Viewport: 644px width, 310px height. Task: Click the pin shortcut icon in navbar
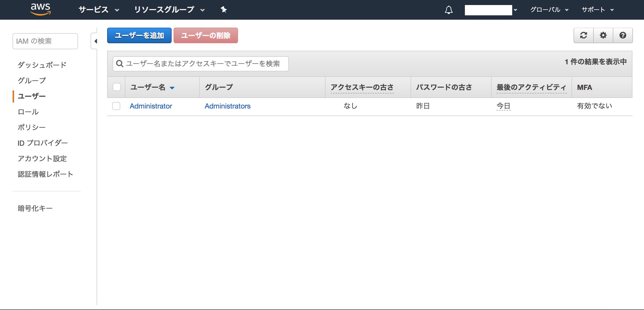point(223,10)
